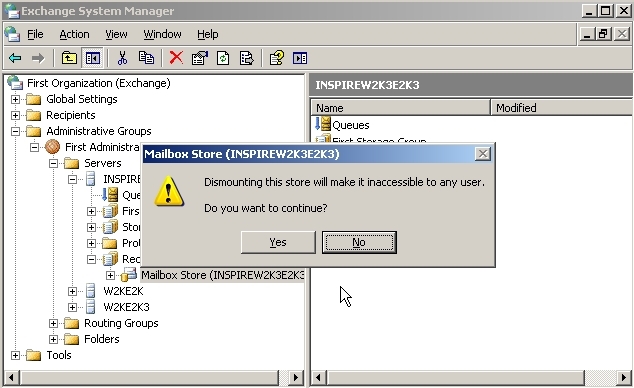Screen dimensions: 634x388
Task: Expand the Folders node
Action: [53, 339]
